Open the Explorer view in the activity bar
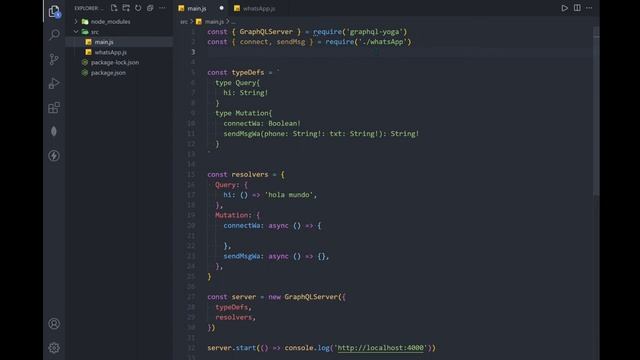640x360 pixels. click(54, 11)
